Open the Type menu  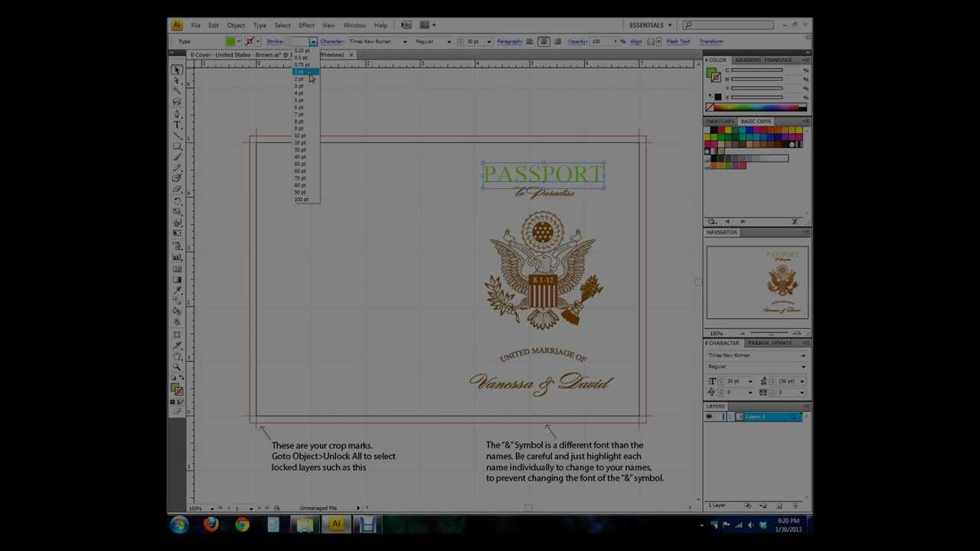click(260, 25)
